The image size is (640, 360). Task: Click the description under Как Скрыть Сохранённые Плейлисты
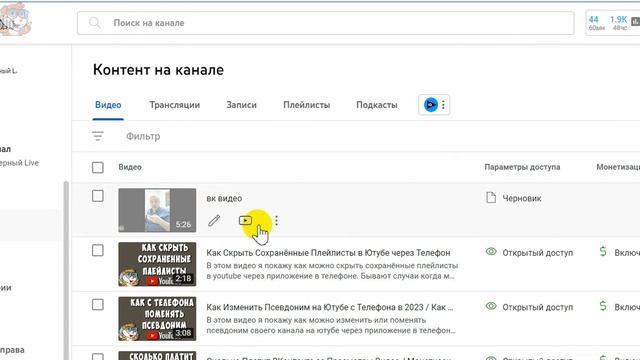(x=332, y=271)
